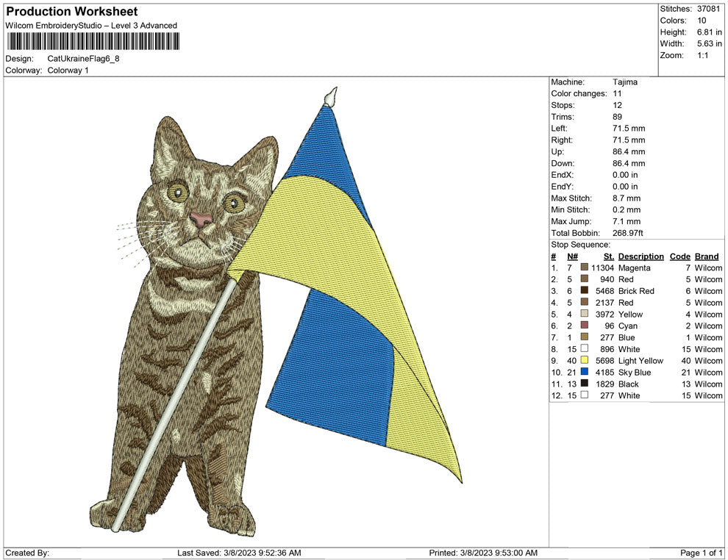Click the Max Jump value 7.1 mm
728x560 pixels.
click(x=627, y=221)
